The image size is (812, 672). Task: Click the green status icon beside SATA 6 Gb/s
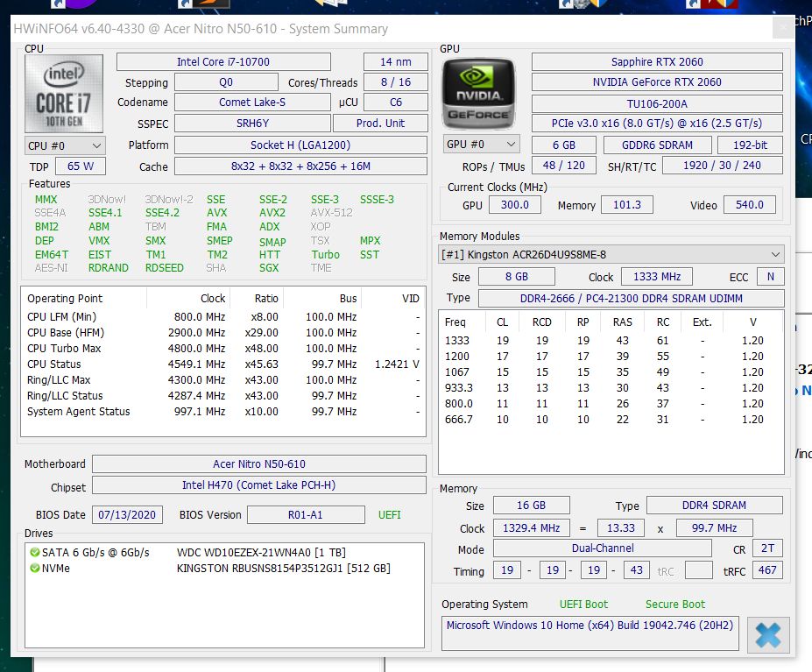[x=35, y=552]
